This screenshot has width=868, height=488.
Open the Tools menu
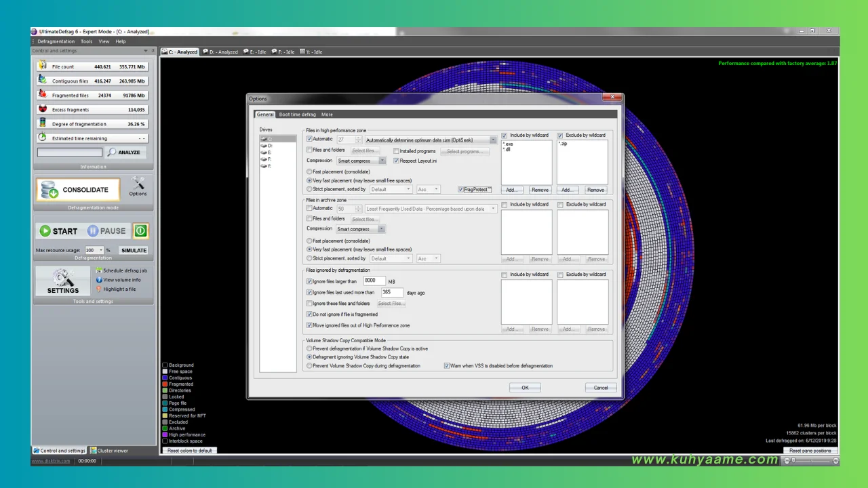(87, 41)
